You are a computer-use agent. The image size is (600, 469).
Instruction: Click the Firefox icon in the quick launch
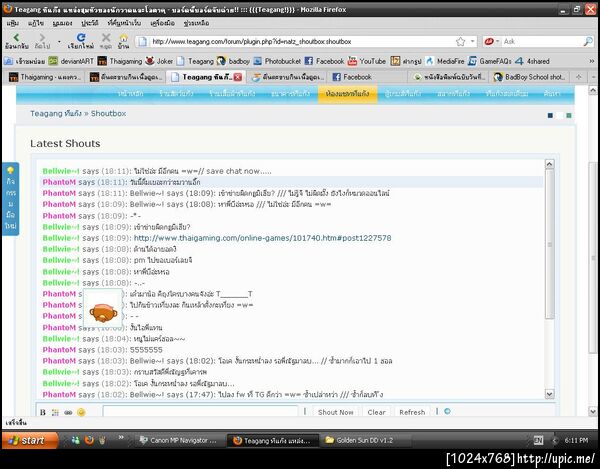pos(89,440)
